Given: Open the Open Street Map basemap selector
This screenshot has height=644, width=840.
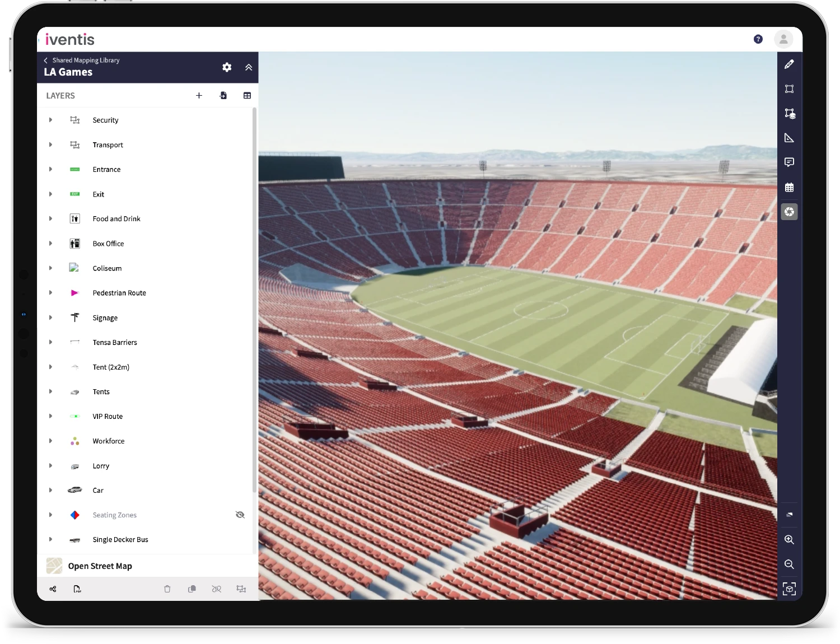Looking at the screenshot, I should point(100,566).
